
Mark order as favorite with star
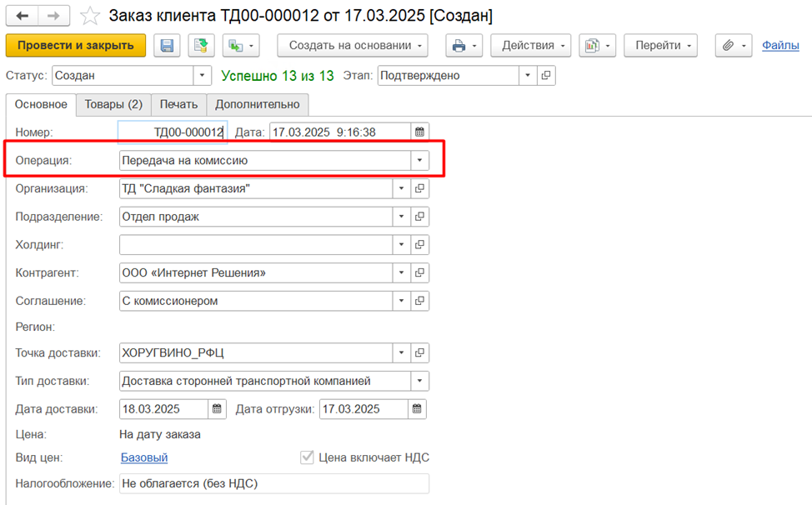[x=90, y=17]
